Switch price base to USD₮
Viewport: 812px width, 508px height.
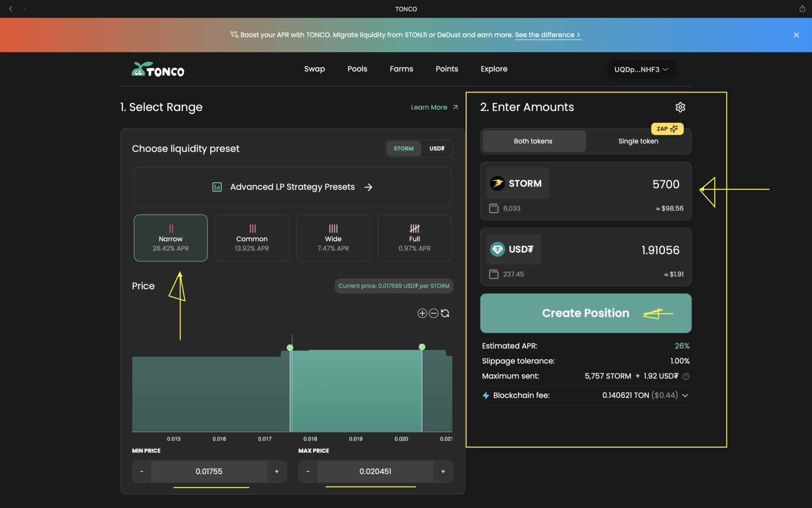437,149
